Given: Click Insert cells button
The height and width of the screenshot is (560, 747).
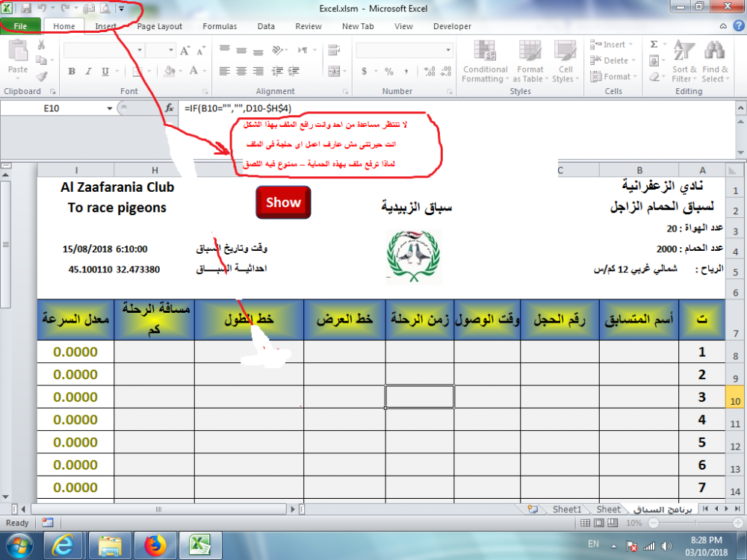Looking at the screenshot, I should click(x=613, y=45).
